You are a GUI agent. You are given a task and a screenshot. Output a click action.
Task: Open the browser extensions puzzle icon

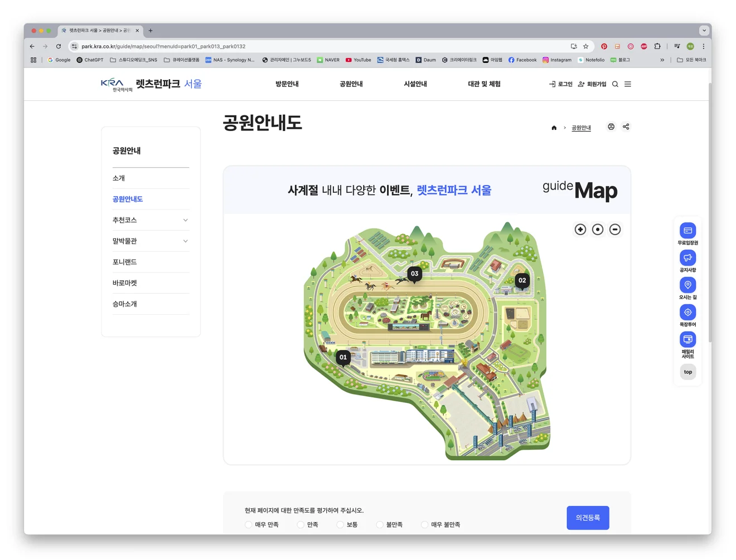click(x=657, y=46)
